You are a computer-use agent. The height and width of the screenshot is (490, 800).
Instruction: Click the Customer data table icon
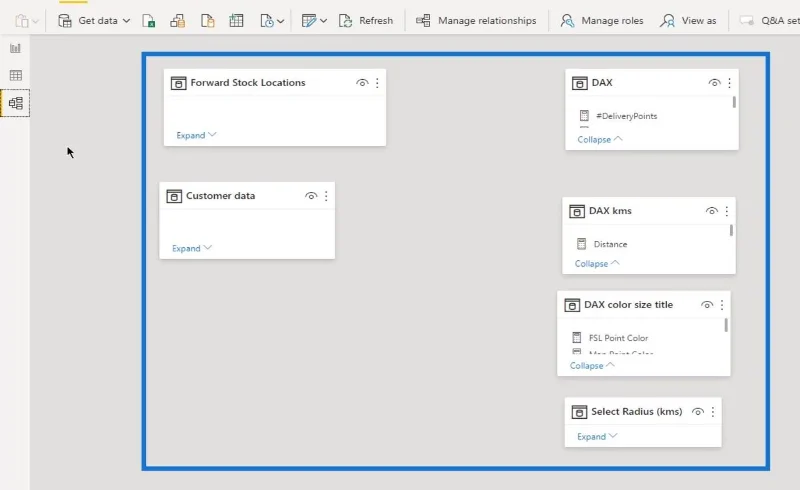(x=173, y=196)
